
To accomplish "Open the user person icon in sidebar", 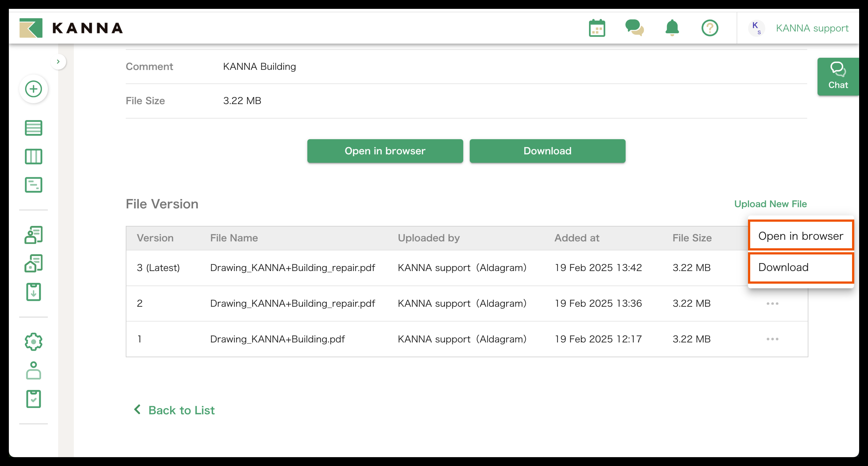I will coord(33,370).
